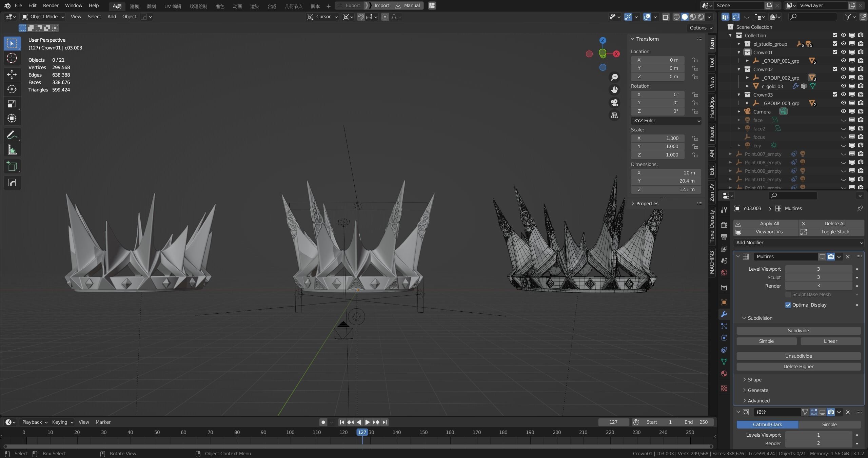Hide Camera in viewport with eye icon
The image size is (868, 458).
(x=843, y=111)
